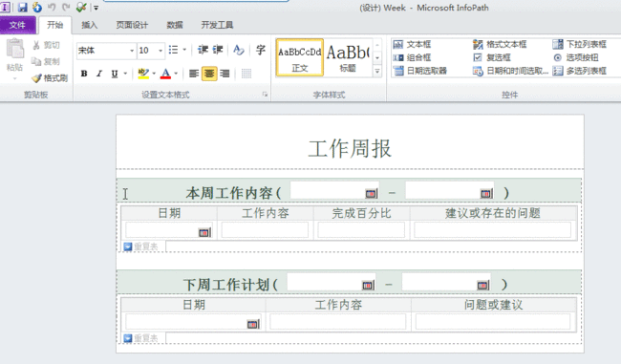Switch to the 页面设计 ribbon tab
This screenshot has width=621, height=364.
pos(132,25)
